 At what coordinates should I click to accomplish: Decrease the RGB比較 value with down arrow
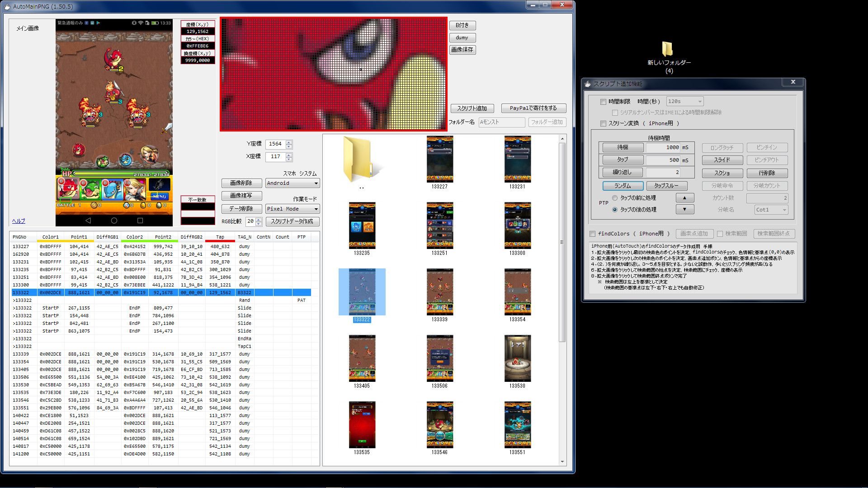[x=259, y=224]
